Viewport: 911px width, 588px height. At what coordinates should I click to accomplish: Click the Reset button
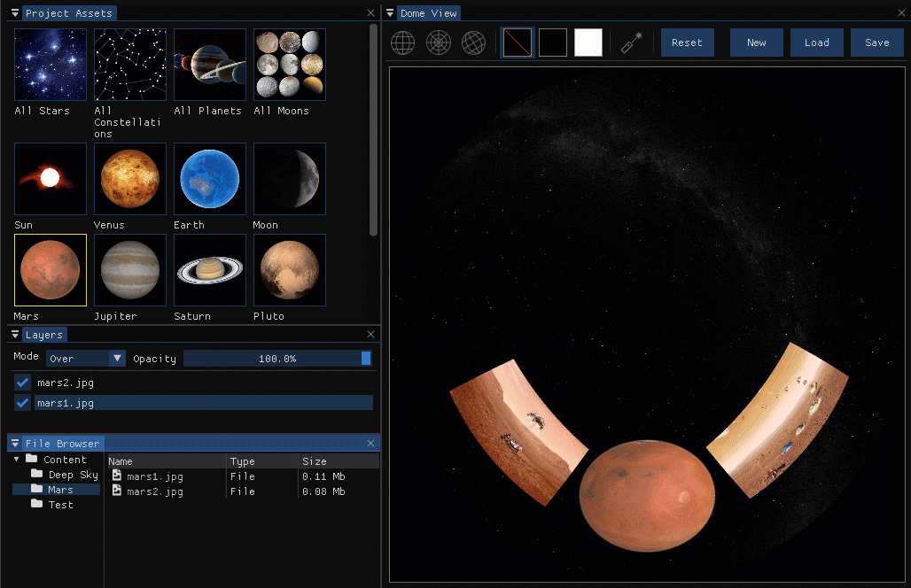(x=688, y=43)
